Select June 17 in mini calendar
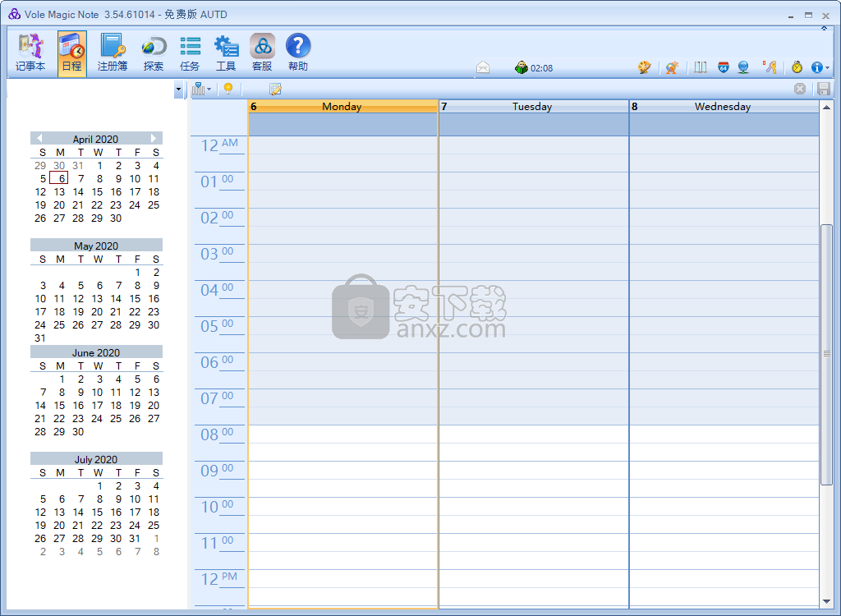Viewport: 841px width, 616px height. (97, 405)
